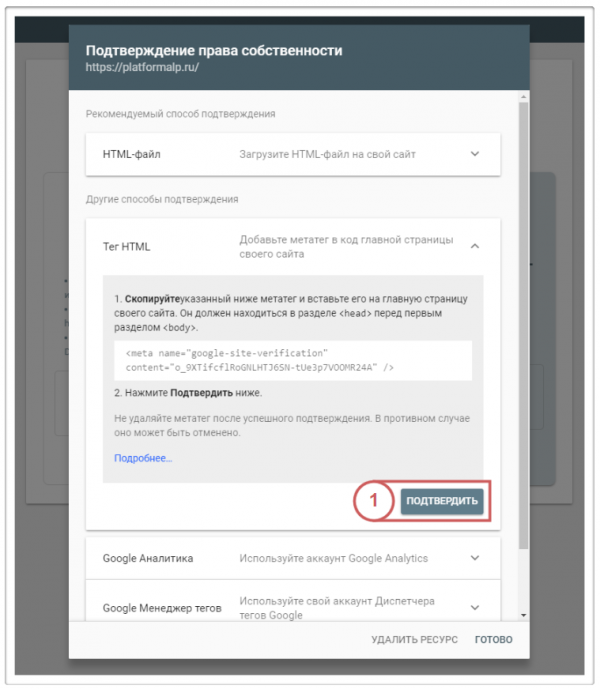The width and height of the screenshot is (600, 689).
Task: Click the HTML-файл row label
Action: (131, 154)
